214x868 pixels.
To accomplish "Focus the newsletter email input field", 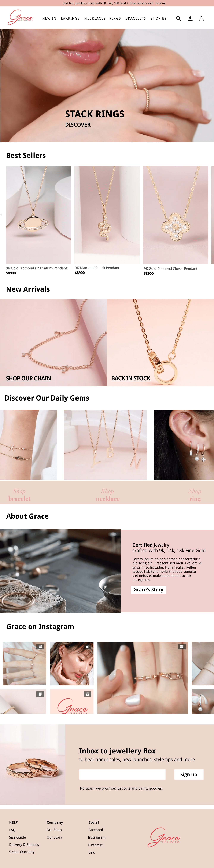I will tap(122, 774).
